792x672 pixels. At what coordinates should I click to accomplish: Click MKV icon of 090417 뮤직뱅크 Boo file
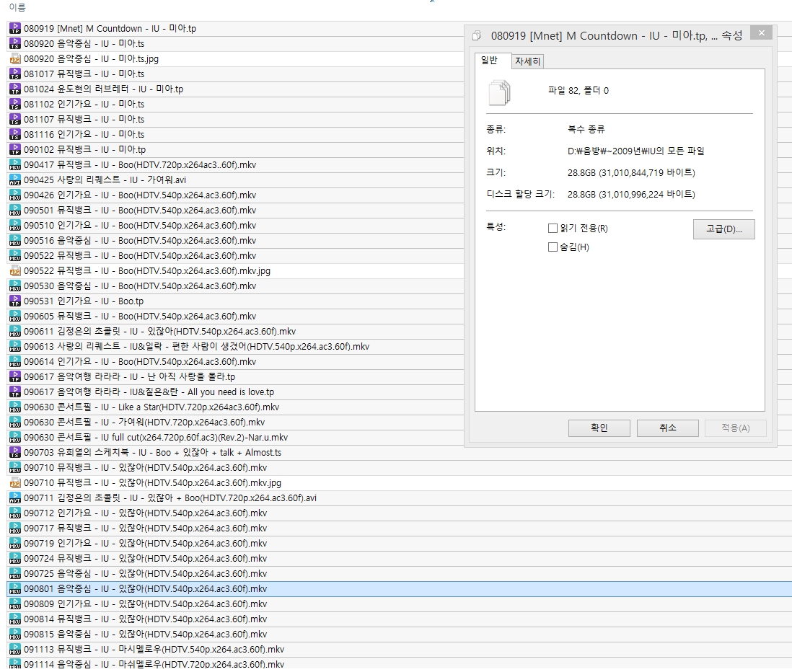tap(15, 164)
